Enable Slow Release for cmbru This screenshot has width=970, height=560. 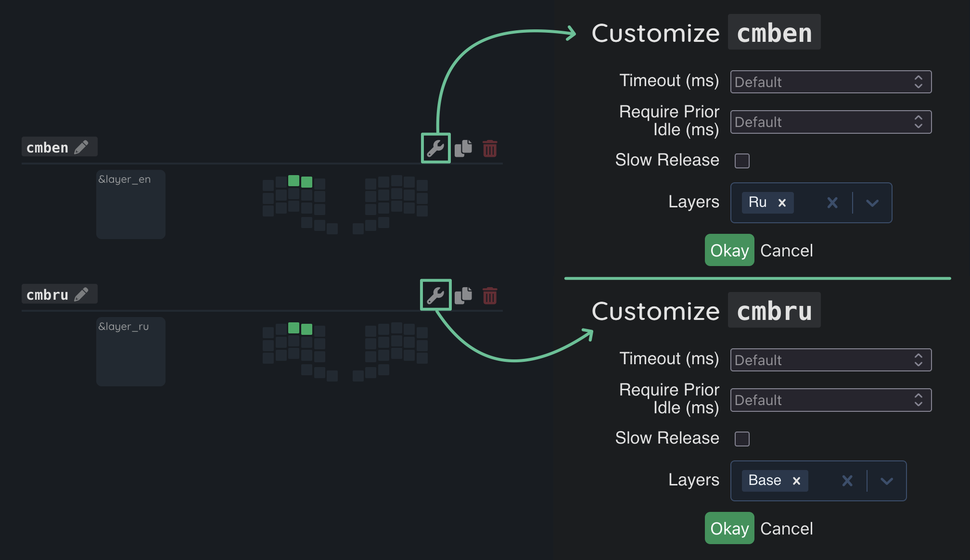(x=742, y=439)
